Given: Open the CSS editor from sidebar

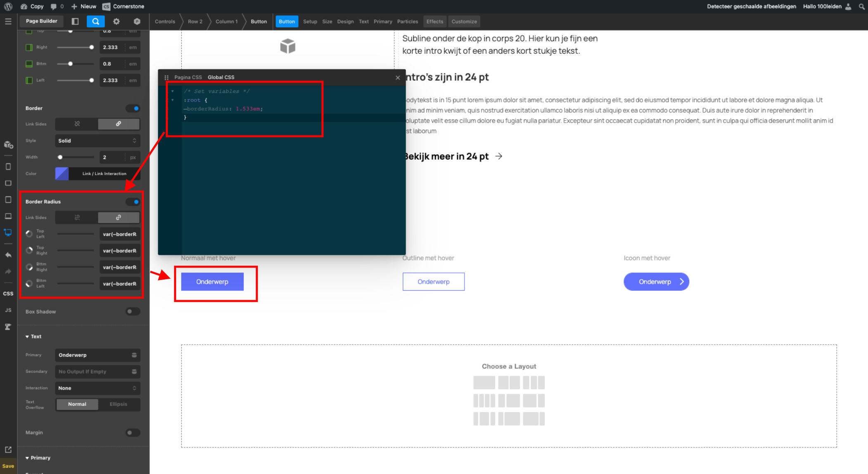Looking at the screenshot, I should click(x=8, y=294).
